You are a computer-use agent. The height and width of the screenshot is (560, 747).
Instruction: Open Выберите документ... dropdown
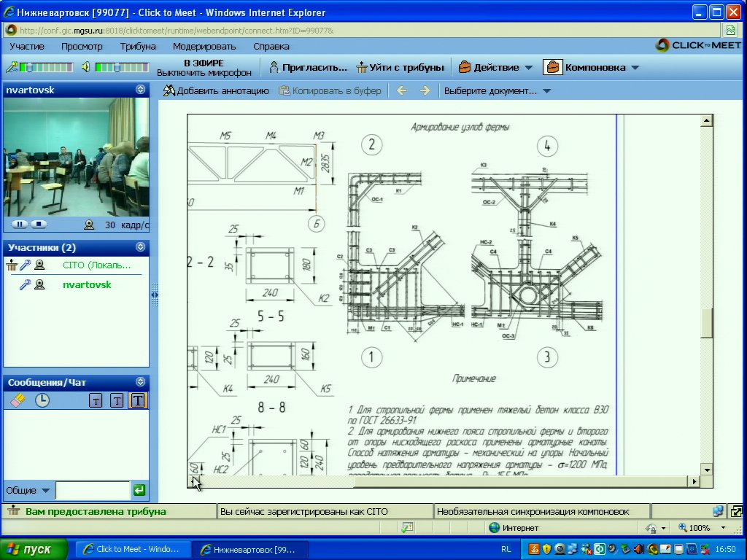tap(498, 90)
